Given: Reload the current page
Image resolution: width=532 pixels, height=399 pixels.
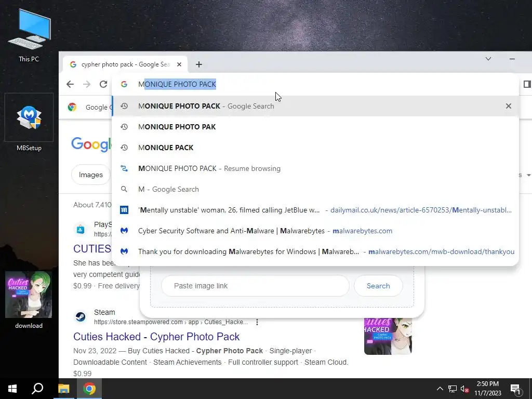Looking at the screenshot, I should click(103, 84).
